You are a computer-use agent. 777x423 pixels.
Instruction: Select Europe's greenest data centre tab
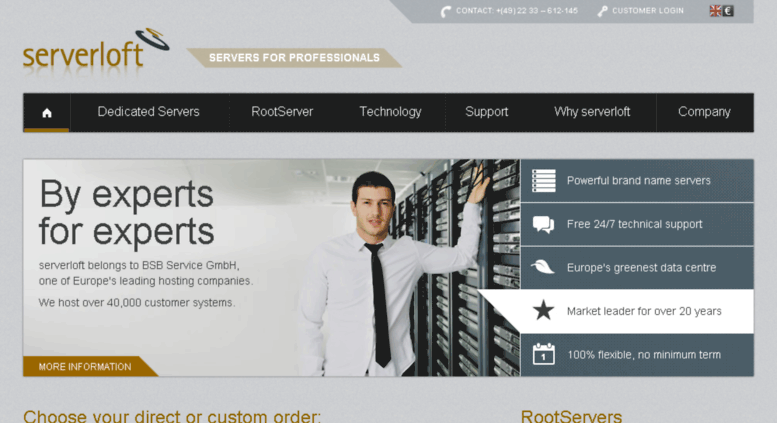pos(637,267)
